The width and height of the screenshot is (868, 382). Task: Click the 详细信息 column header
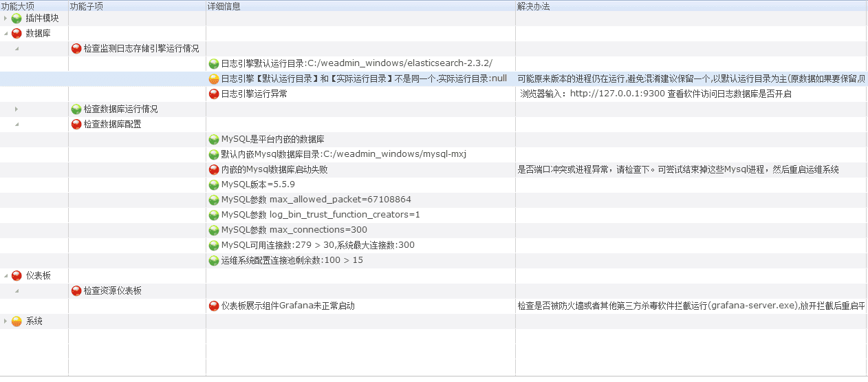pyautogui.click(x=360, y=6)
